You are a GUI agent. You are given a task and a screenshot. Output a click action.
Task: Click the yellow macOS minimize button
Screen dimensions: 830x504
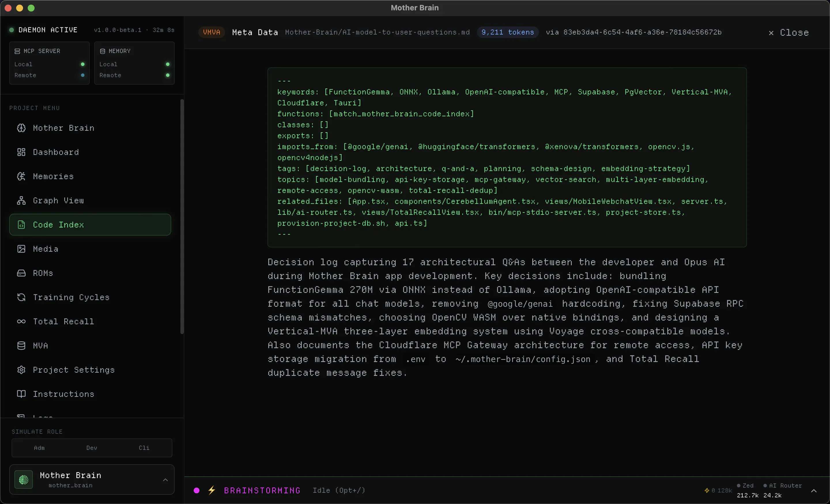click(x=20, y=8)
